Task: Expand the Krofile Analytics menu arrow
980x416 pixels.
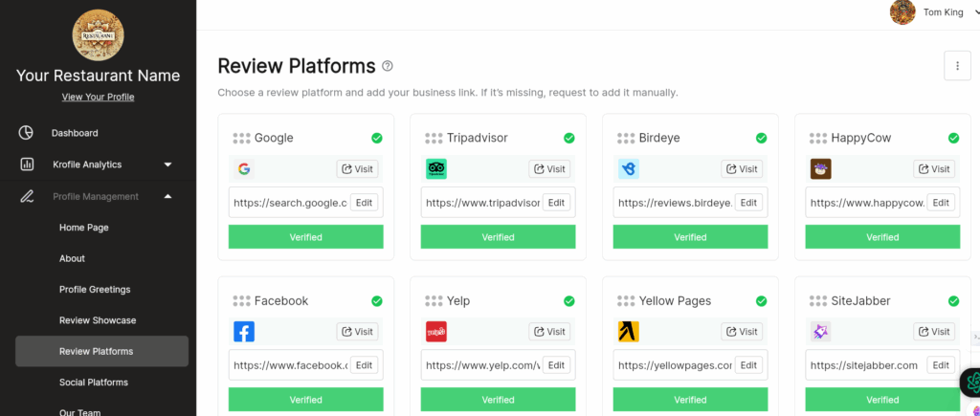Action: (167, 164)
